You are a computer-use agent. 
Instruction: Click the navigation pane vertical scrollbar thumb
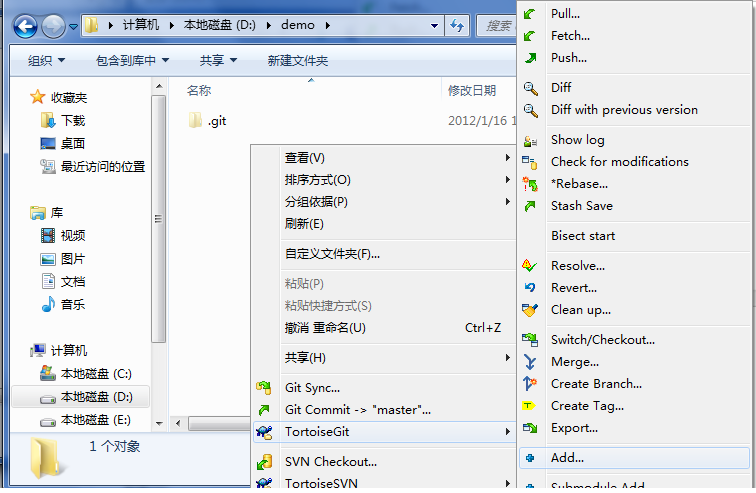[158, 219]
